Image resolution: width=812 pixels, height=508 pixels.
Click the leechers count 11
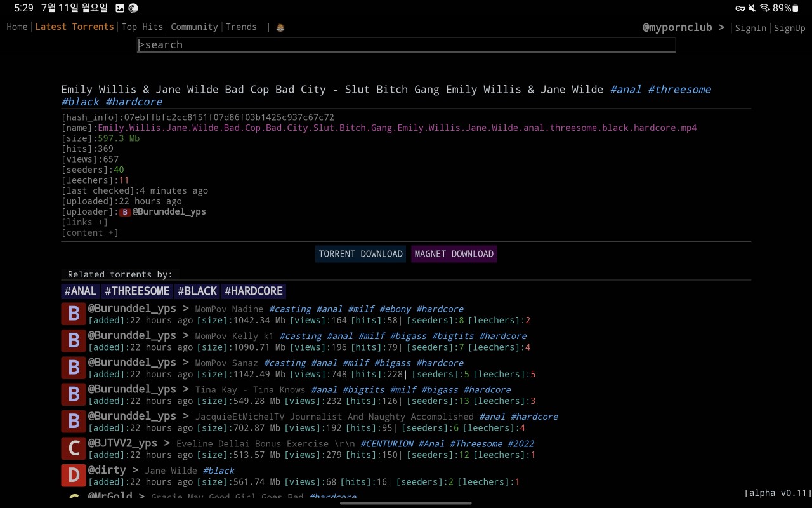124,180
